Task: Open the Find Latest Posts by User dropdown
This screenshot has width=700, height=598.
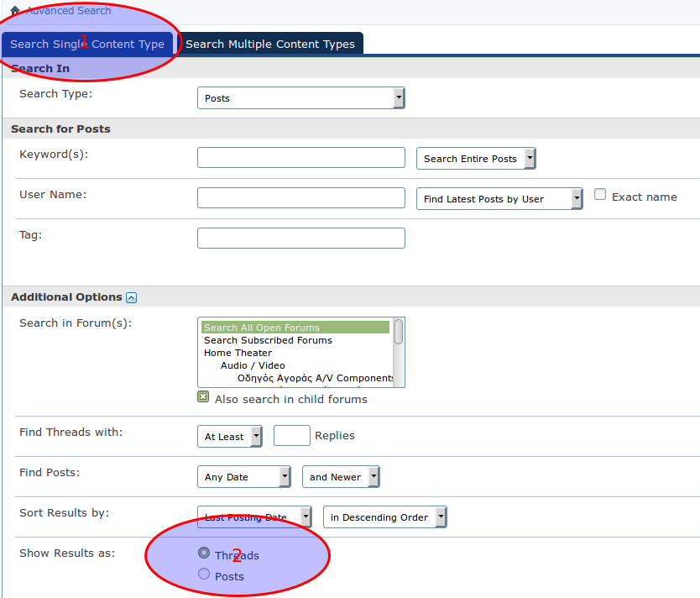Action: (499, 199)
